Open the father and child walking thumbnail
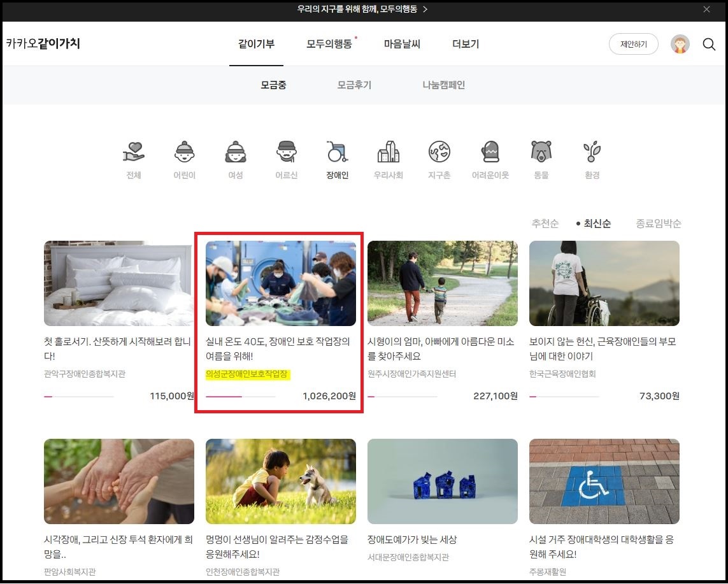This screenshot has width=728, height=584. coord(443,283)
